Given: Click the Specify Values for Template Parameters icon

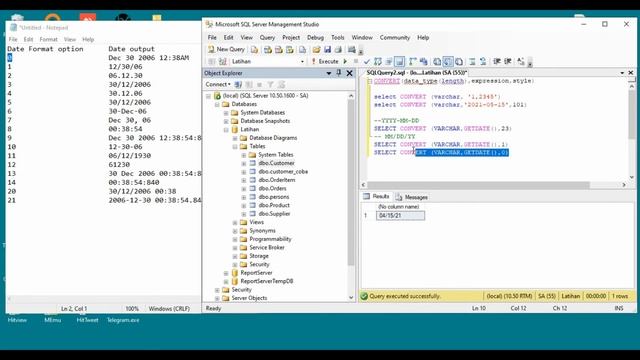Looking at the screenshot, I should click(521, 62).
